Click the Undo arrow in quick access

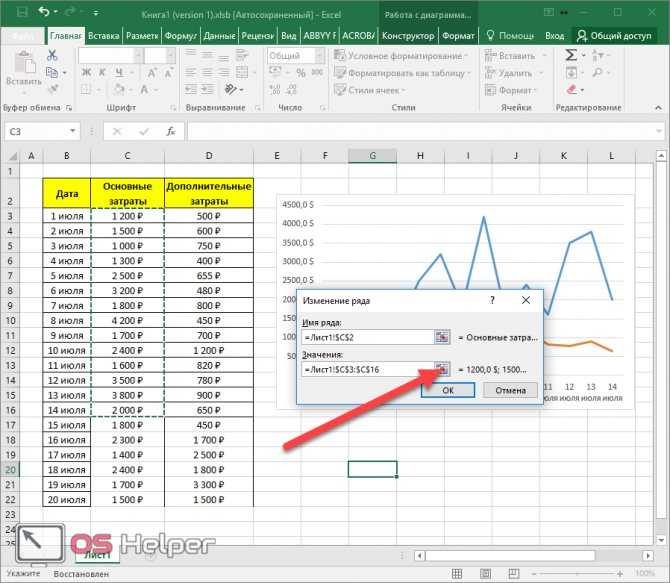[x=44, y=12]
